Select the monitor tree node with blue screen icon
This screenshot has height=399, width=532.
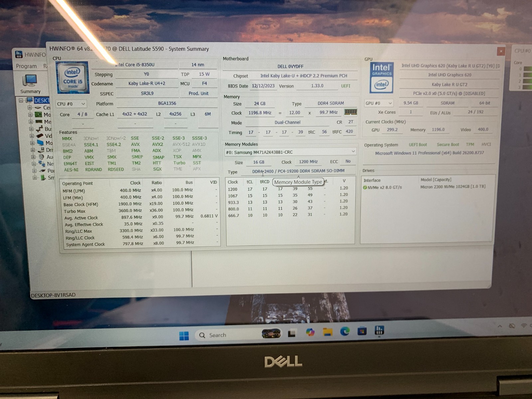(45, 143)
